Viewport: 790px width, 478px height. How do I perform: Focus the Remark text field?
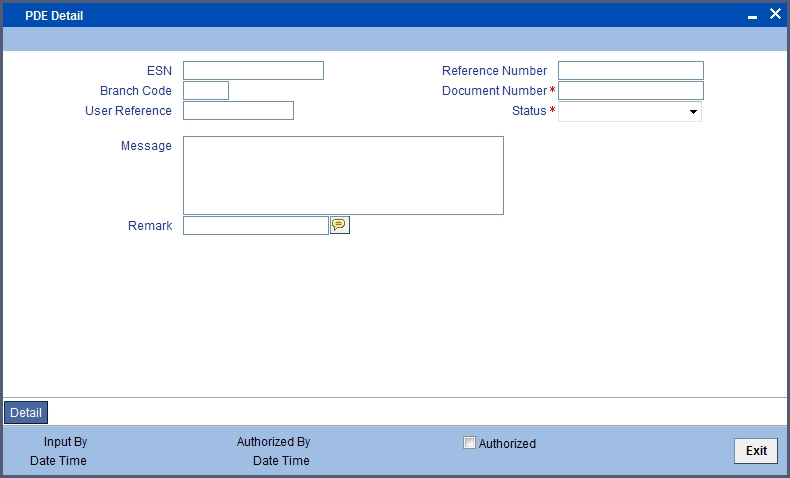[x=256, y=226]
